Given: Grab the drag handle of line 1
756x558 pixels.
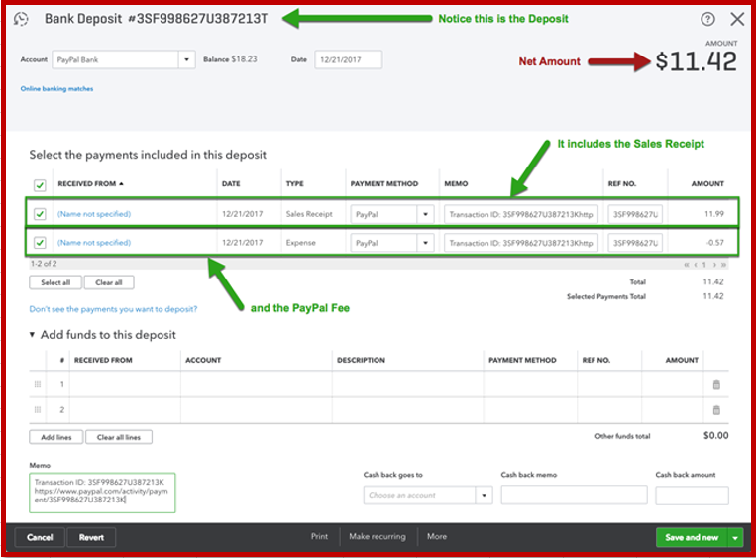Looking at the screenshot, I should pos(38,384).
